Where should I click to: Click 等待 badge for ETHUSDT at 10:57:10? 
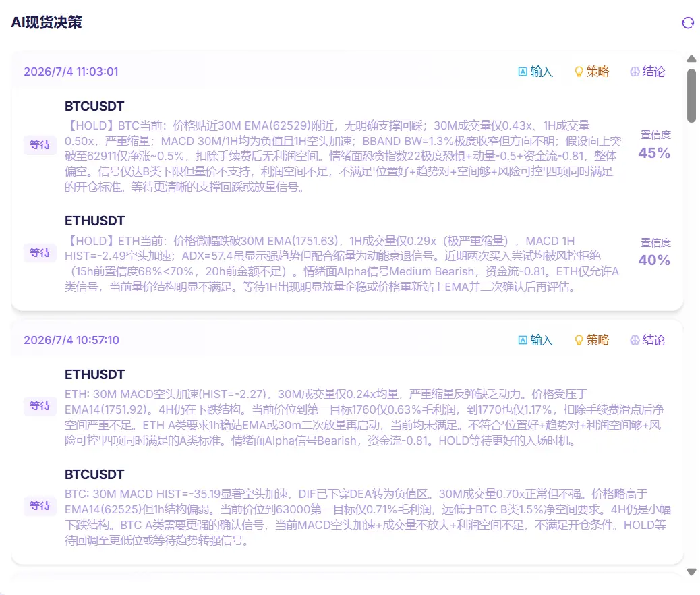click(x=40, y=406)
